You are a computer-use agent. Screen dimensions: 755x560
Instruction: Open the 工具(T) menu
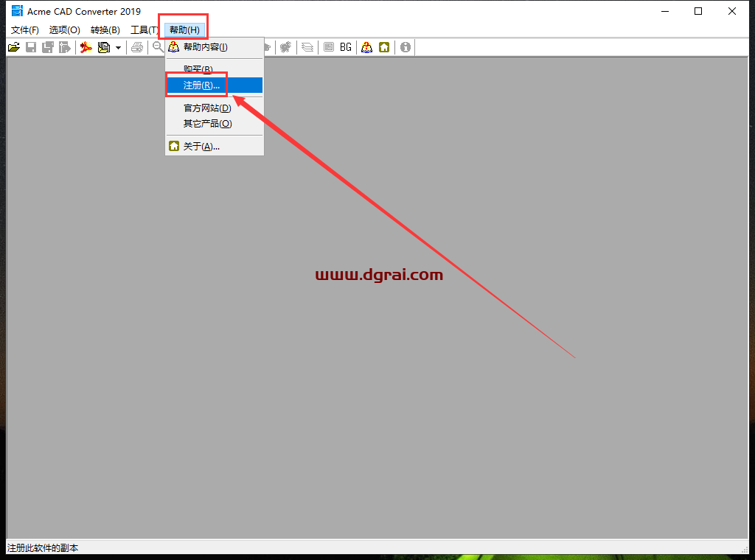click(x=145, y=29)
